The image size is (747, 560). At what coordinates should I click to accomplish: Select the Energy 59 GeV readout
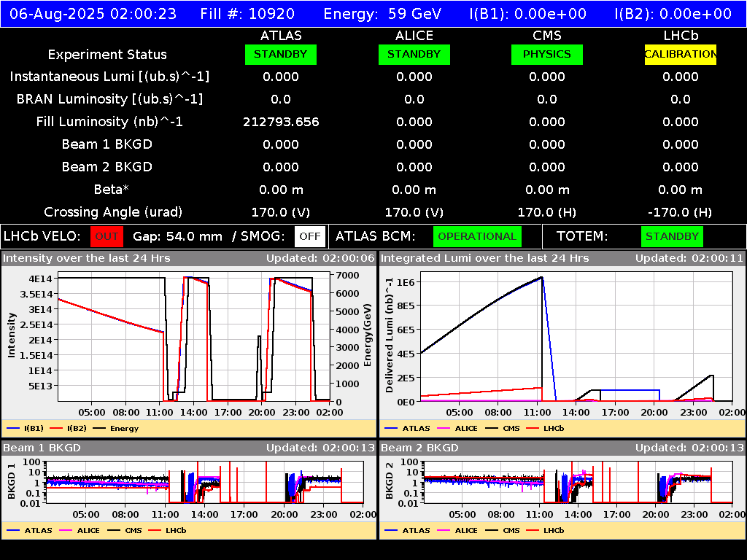pyautogui.click(x=382, y=13)
